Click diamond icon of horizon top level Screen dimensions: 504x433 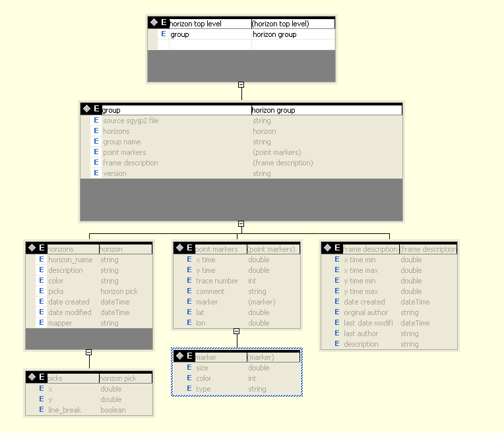[154, 22]
